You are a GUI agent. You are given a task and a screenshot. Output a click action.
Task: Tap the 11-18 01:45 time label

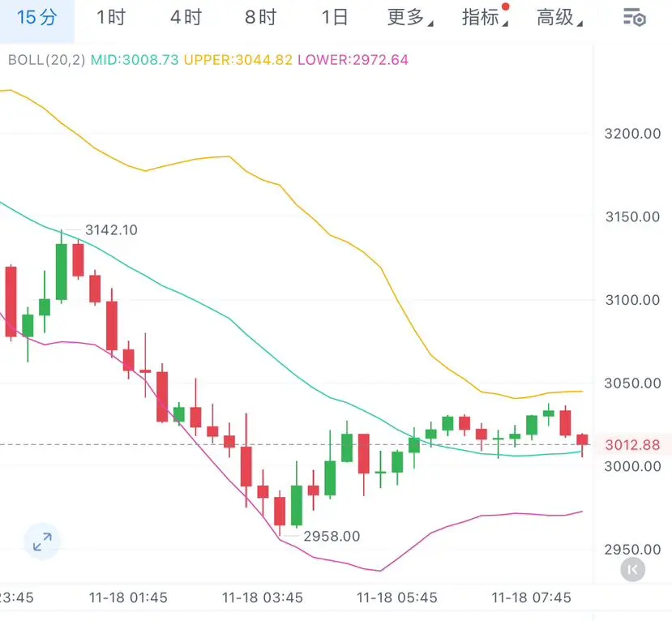(128, 597)
